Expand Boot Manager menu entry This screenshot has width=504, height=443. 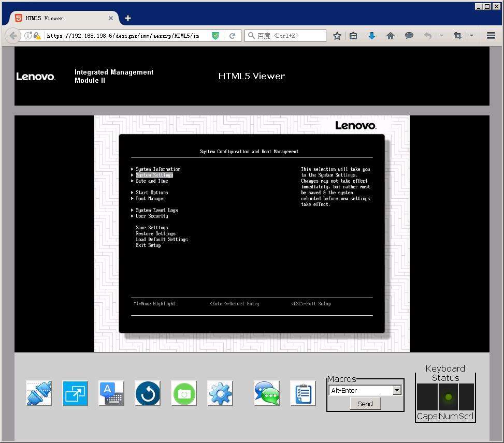(x=150, y=199)
